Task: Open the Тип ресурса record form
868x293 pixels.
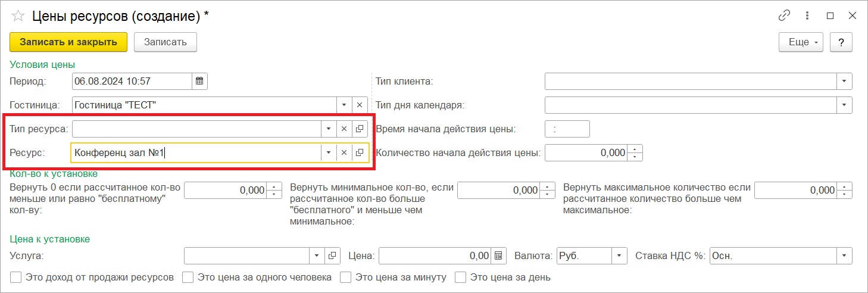Action: pyautogui.click(x=360, y=129)
